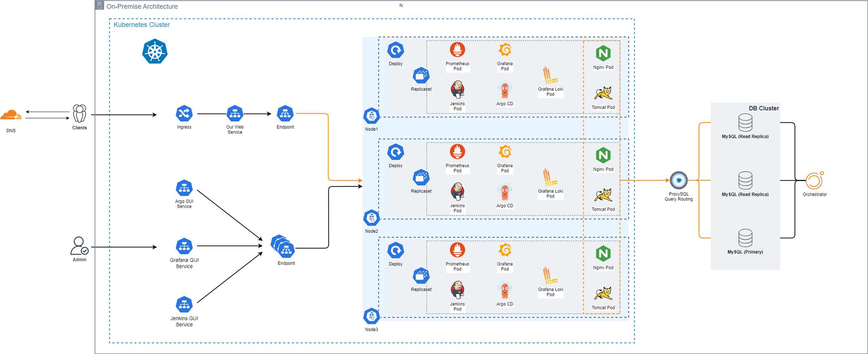Click the Grafana Loki icon in Node2
This screenshot has width=868, height=354.
(550, 177)
